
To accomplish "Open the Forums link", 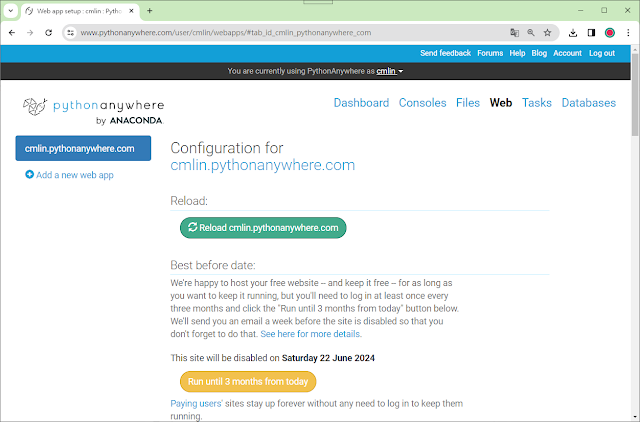I will point(490,53).
